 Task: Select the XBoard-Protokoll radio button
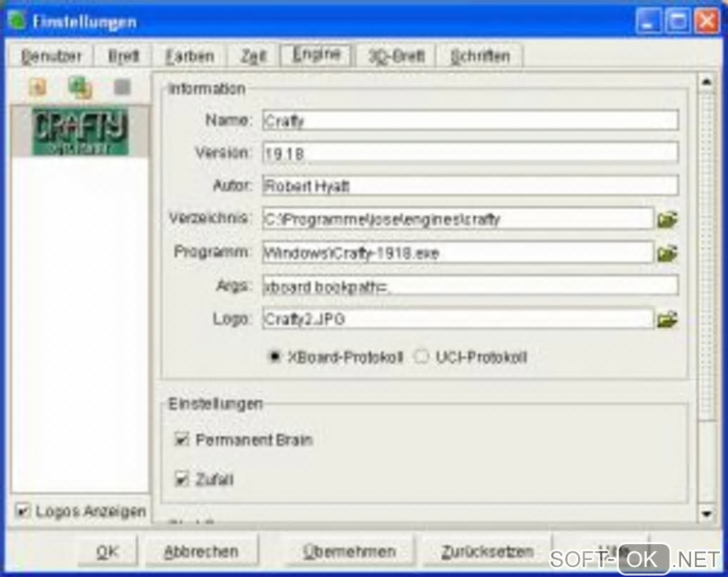tap(274, 357)
